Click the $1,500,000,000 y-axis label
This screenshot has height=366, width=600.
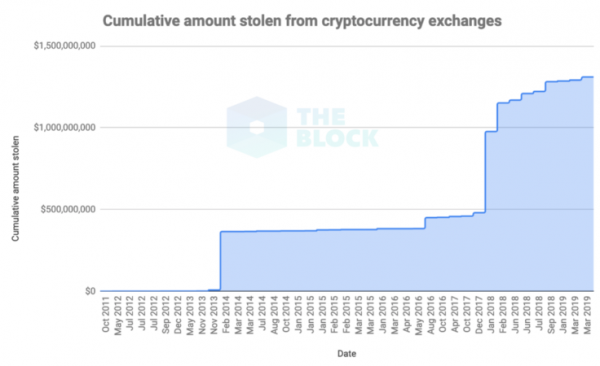[x=65, y=46]
